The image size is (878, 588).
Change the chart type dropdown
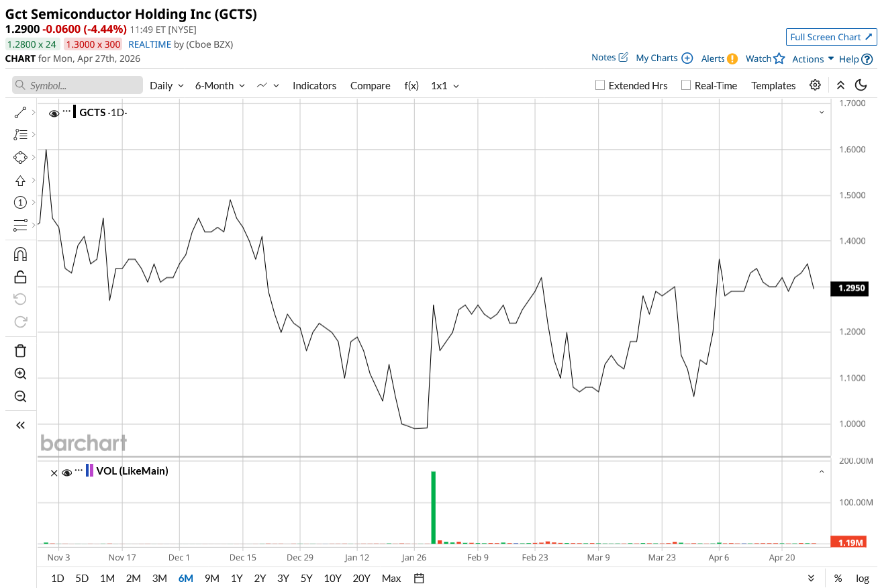point(269,85)
